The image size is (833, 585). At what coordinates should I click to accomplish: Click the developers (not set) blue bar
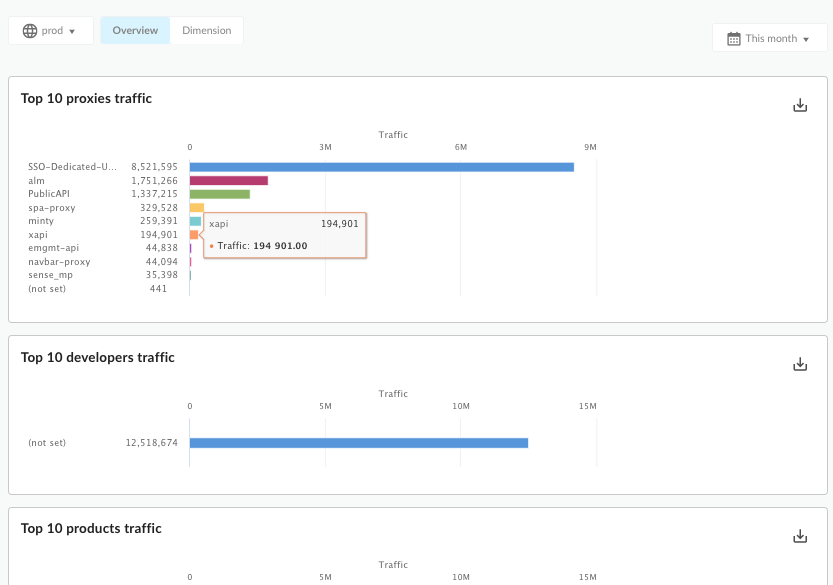click(x=358, y=443)
